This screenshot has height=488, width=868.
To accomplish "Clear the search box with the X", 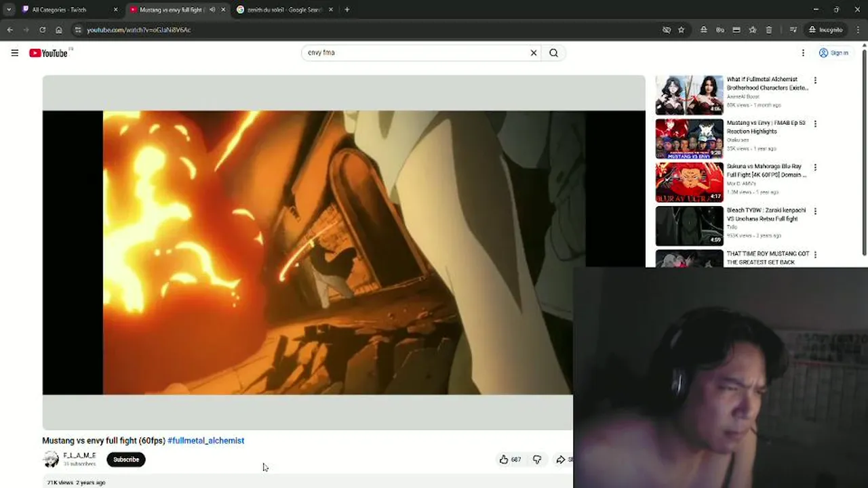I will tap(533, 53).
